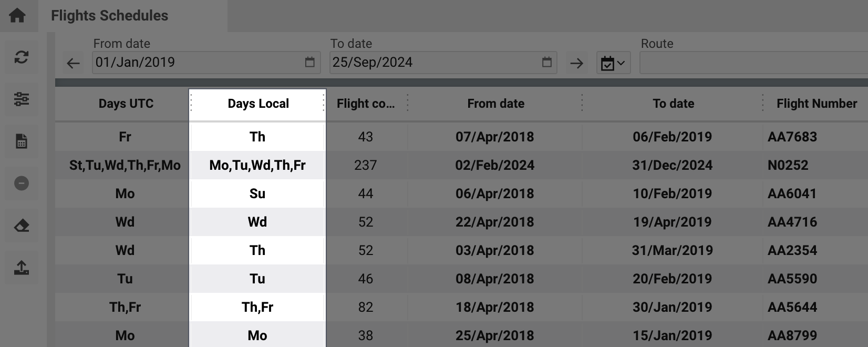Click inside the Route input field
868x347 pixels.
pyautogui.click(x=753, y=63)
